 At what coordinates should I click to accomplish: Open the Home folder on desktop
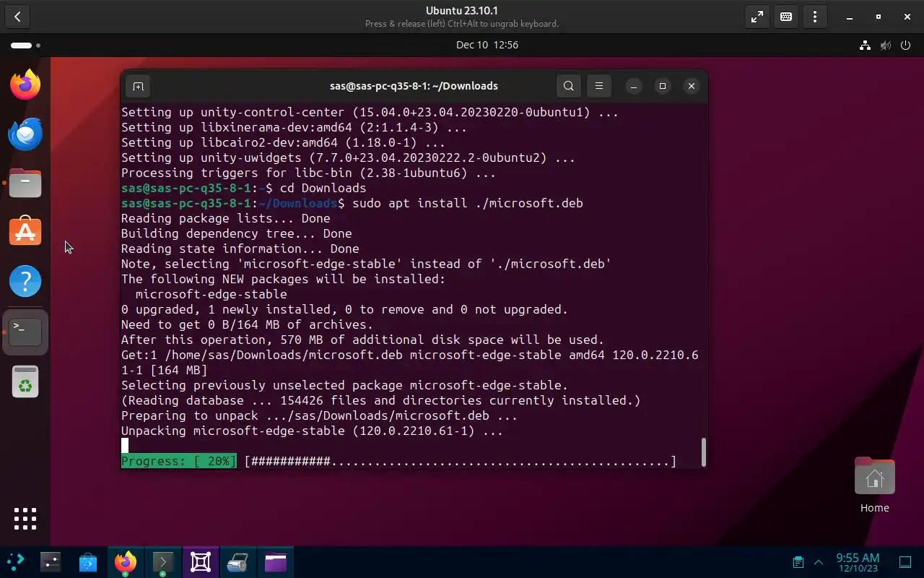874,486
